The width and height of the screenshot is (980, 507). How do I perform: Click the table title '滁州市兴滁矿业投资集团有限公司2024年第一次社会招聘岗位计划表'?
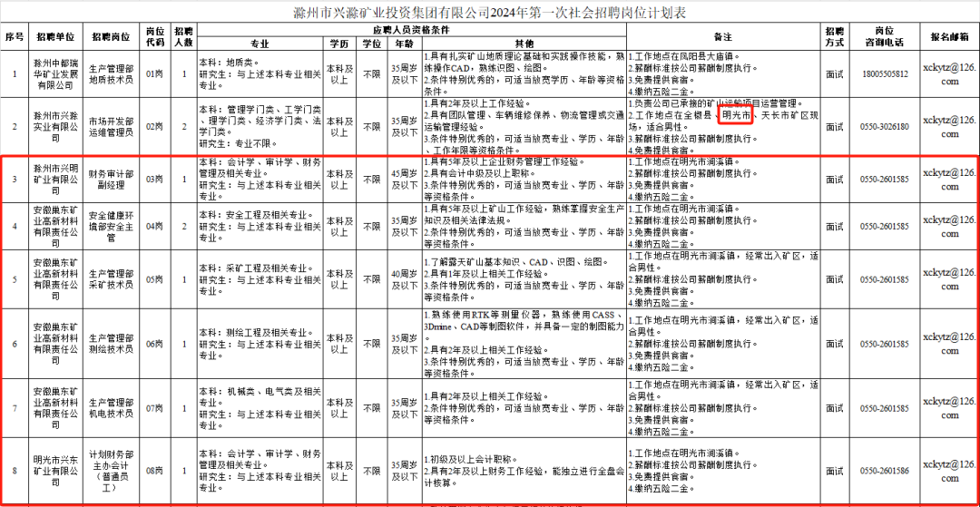click(490, 13)
